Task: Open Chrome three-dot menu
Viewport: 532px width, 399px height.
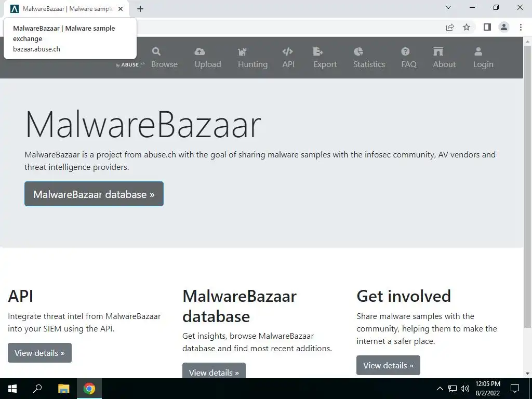Action: tap(521, 27)
